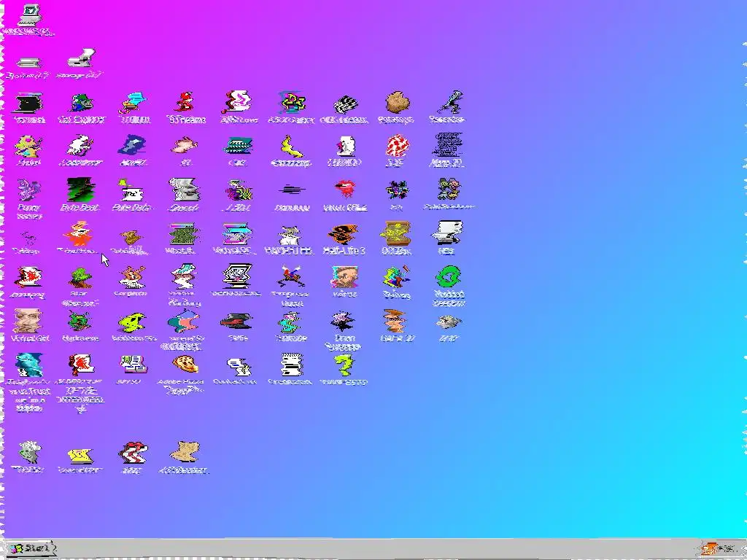This screenshot has height=560, width=747.
Task: Open the black hat icon
Action: 237,321
